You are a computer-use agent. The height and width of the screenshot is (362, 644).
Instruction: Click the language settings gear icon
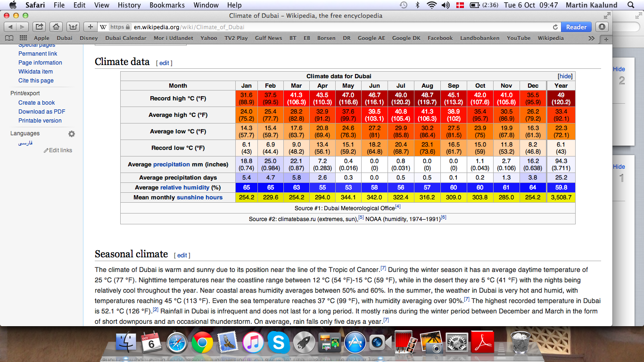pos(72,134)
